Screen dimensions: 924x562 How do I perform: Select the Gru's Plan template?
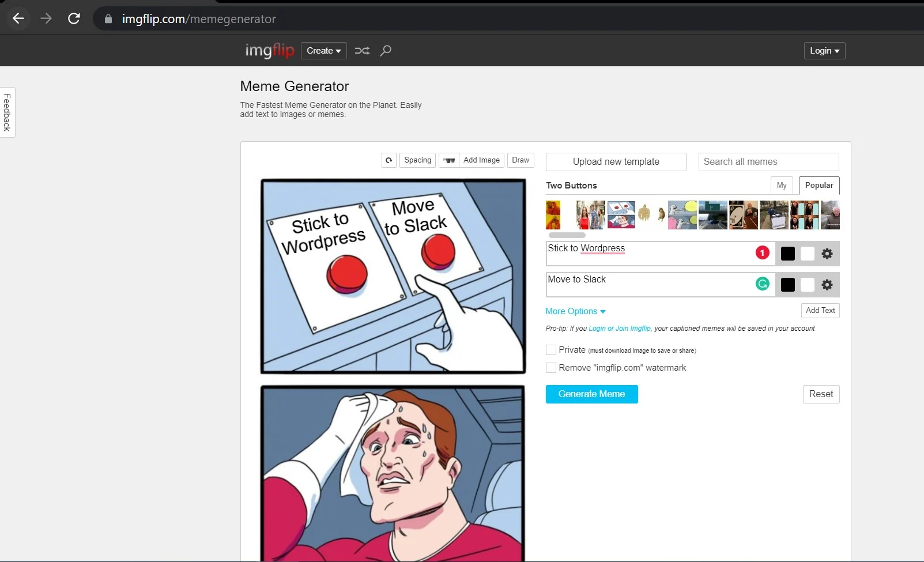pos(805,215)
